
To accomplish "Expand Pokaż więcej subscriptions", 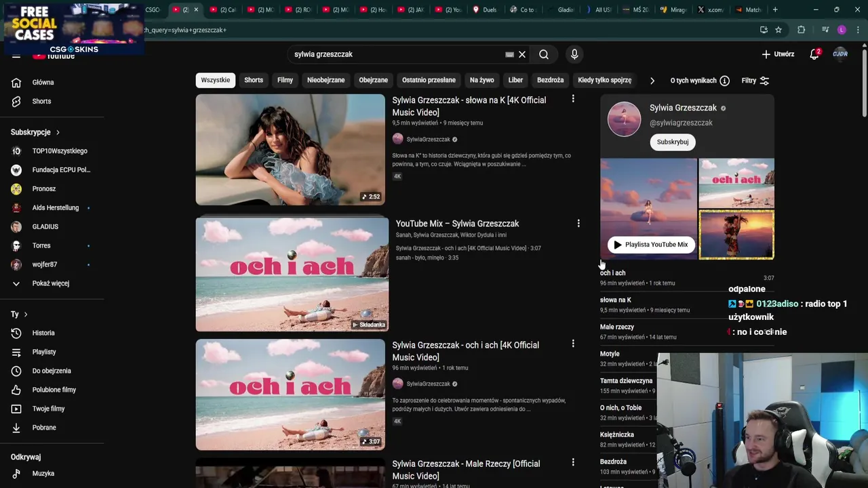I will click(x=52, y=283).
